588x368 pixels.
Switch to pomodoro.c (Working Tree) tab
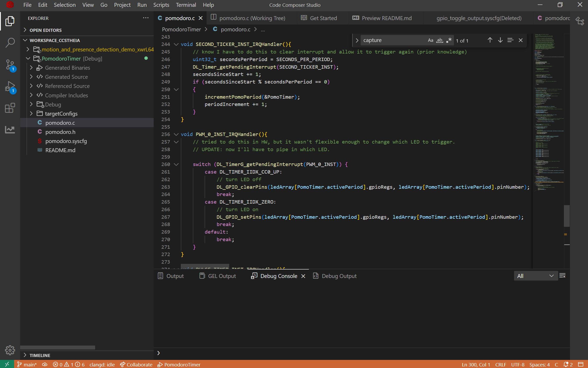(252, 18)
